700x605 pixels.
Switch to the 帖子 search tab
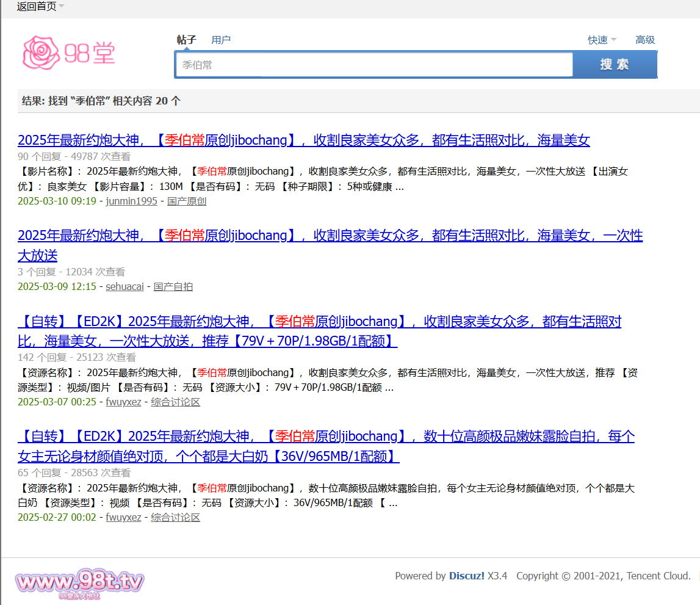tap(186, 40)
